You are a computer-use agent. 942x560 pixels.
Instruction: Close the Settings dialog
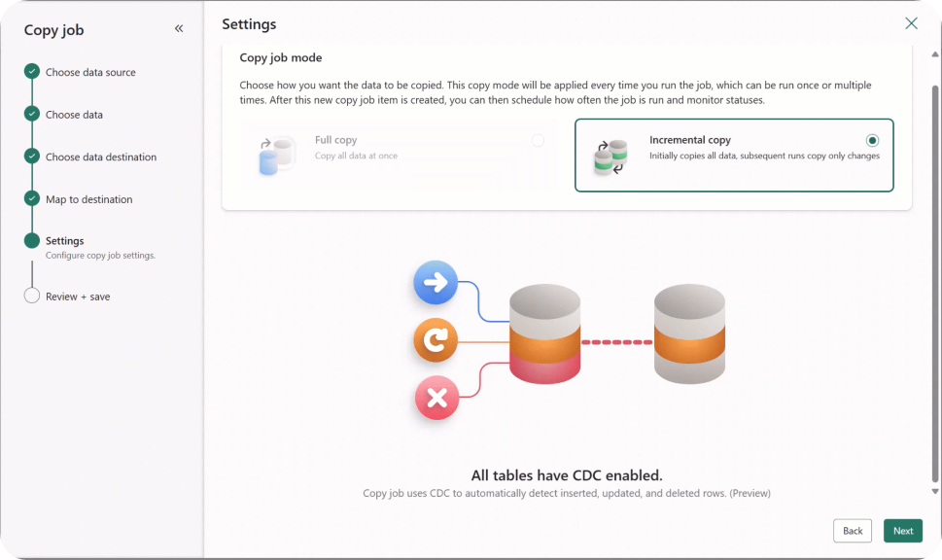[x=911, y=22]
